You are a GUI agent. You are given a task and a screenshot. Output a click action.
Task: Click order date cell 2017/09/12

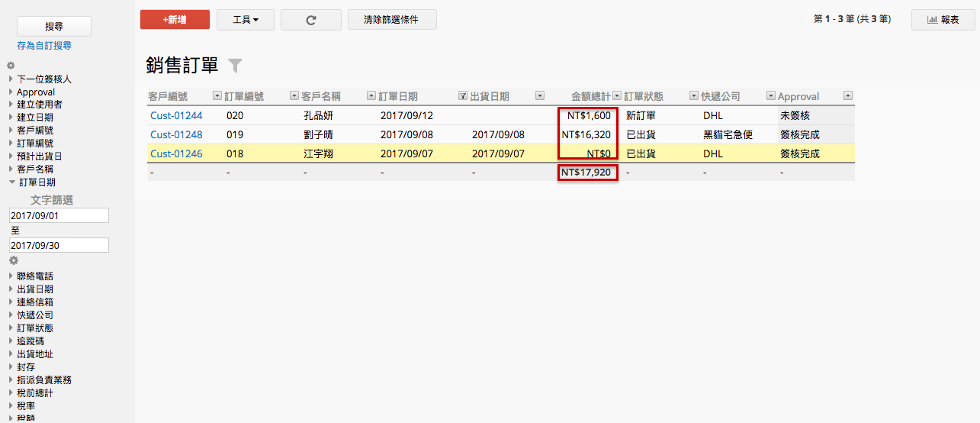tap(406, 115)
